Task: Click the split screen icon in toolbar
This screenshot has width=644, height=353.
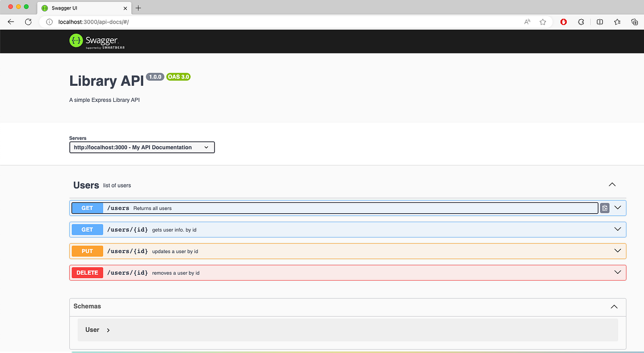Action: 599,22
